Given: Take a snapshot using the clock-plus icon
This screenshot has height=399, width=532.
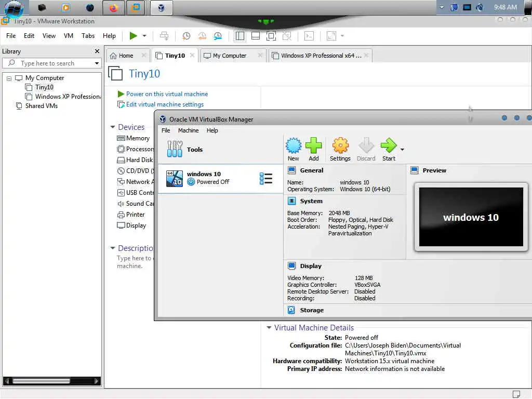Looking at the screenshot, I should click(x=187, y=36).
